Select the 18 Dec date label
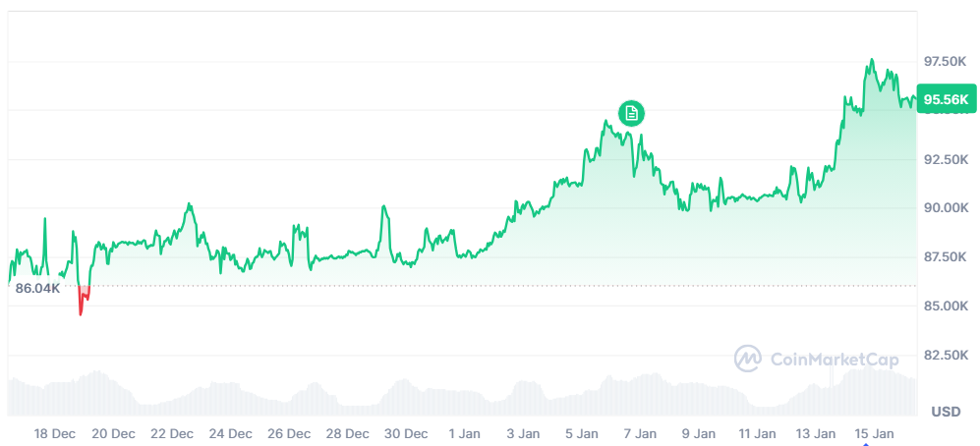This screenshot has height=446, width=980. 54,433
